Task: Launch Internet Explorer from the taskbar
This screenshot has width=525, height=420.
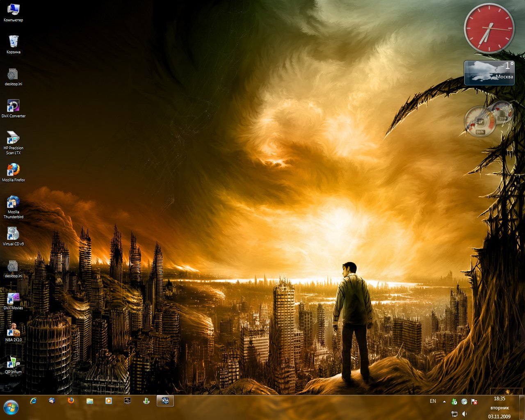Action: (33, 401)
